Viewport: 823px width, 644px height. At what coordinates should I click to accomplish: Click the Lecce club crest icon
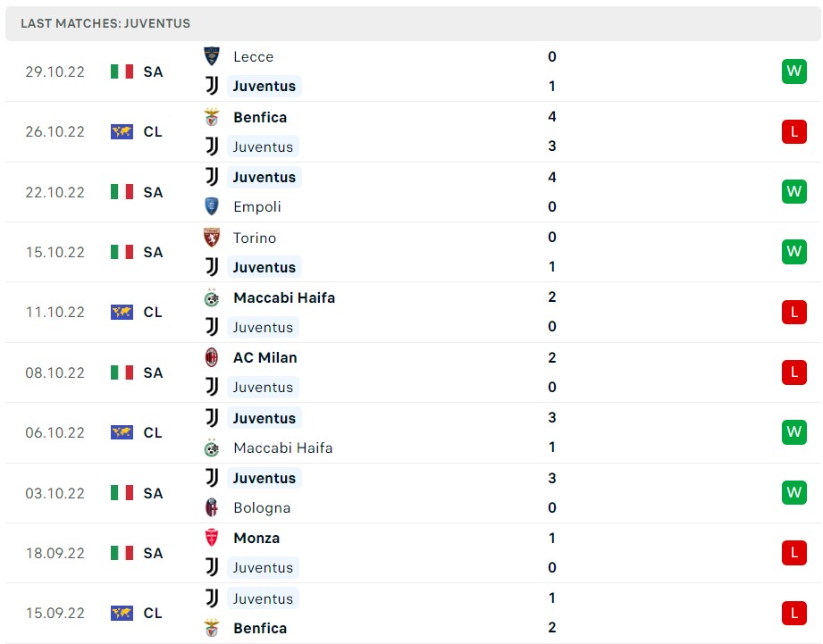pyautogui.click(x=214, y=56)
